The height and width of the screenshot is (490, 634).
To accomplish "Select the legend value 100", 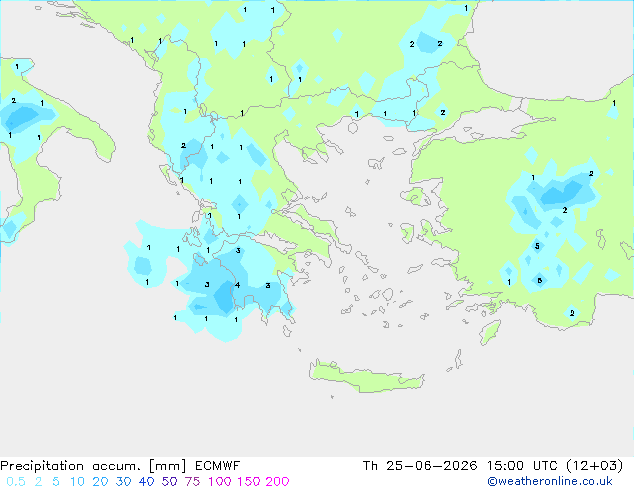I will [220, 482].
